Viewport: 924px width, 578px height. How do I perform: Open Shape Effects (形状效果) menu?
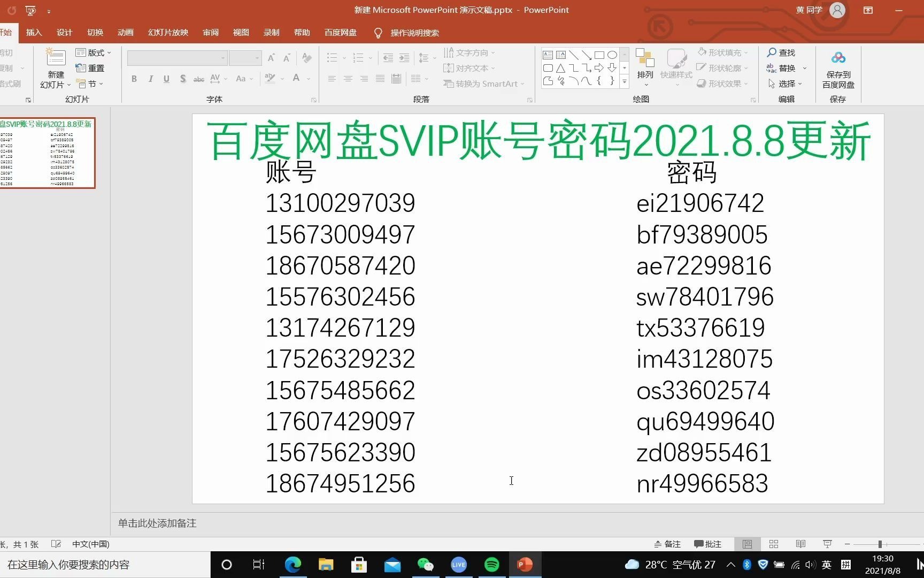[723, 83]
